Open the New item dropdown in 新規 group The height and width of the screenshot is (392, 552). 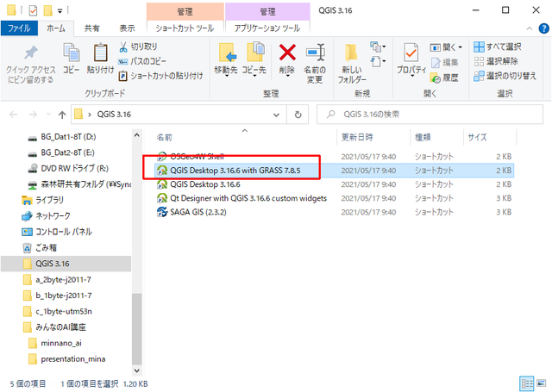[x=378, y=47]
